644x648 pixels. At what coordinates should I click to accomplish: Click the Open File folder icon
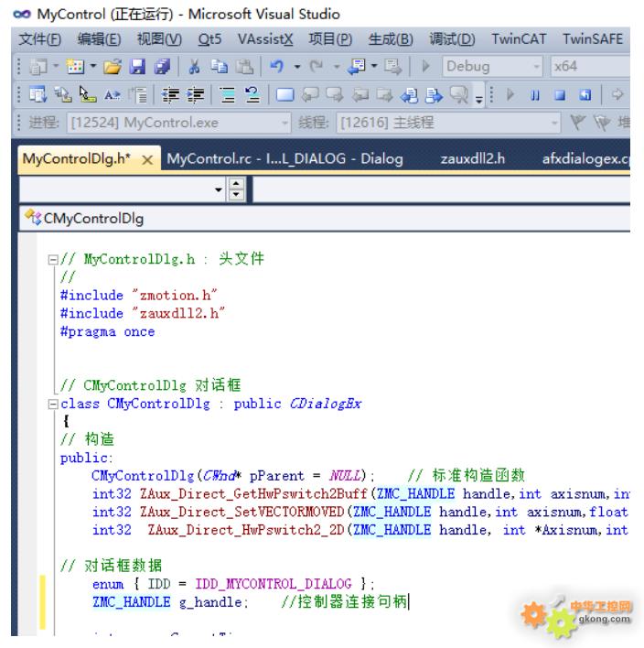click(x=112, y=67)
